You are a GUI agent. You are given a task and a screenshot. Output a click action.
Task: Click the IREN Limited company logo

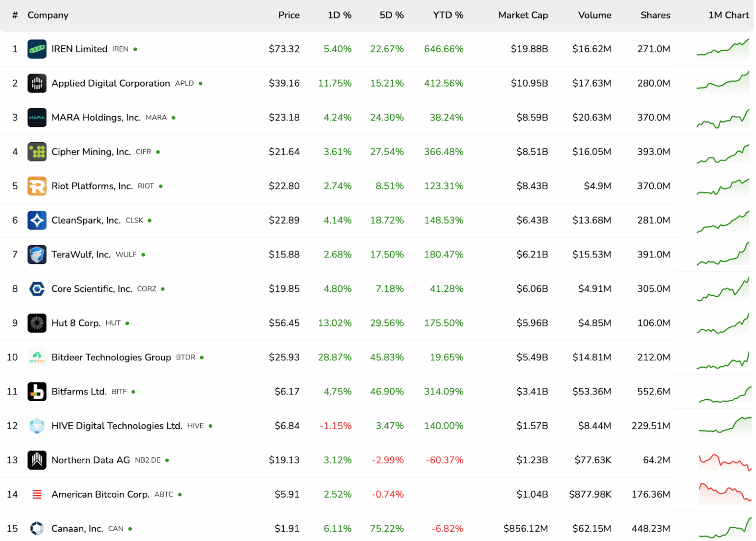tap(37, 49)
